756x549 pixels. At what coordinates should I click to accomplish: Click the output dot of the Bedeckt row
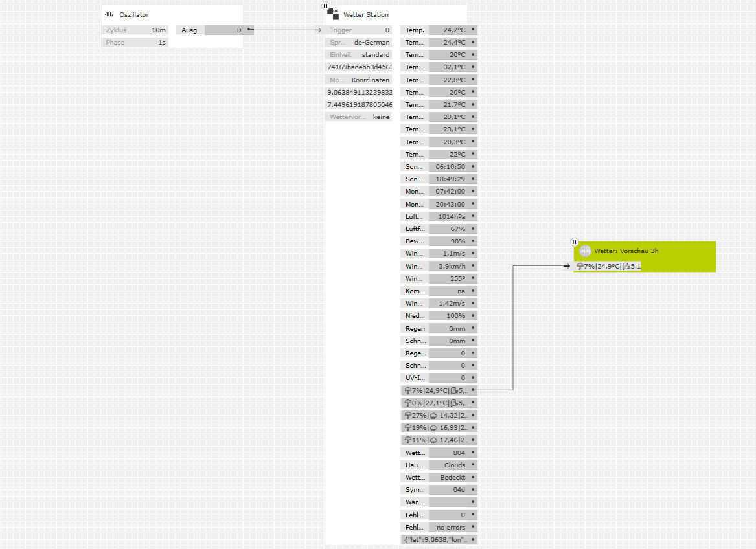473,477
